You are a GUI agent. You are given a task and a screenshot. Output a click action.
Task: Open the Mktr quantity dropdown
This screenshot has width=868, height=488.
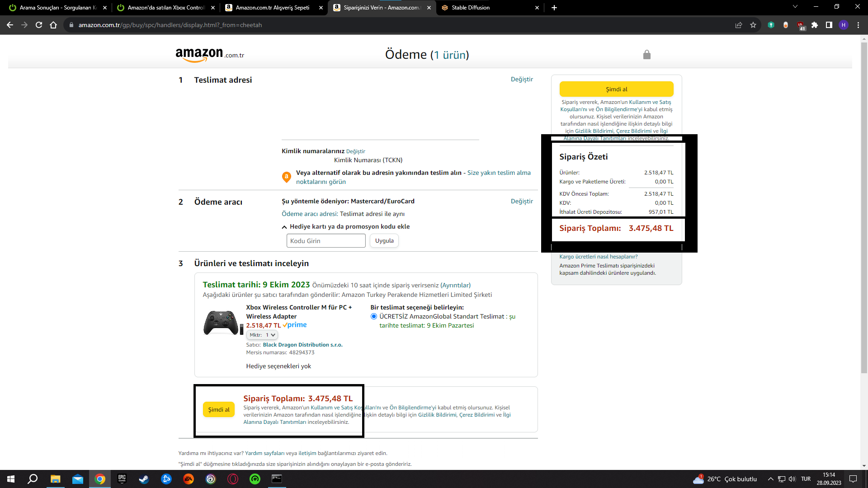click(x=262, y=335)
